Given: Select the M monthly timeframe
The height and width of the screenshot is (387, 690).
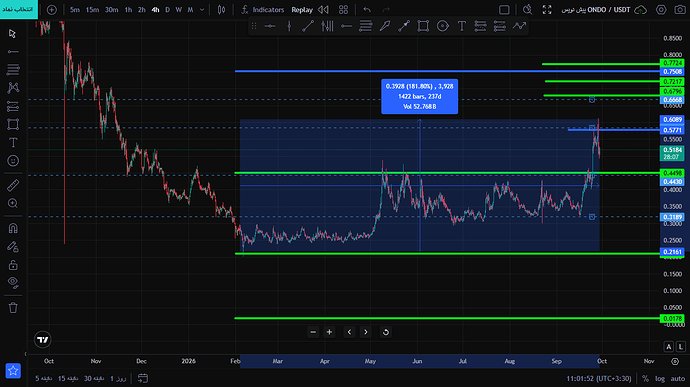Looking at the screenshot, I should (x=190, y=10).
